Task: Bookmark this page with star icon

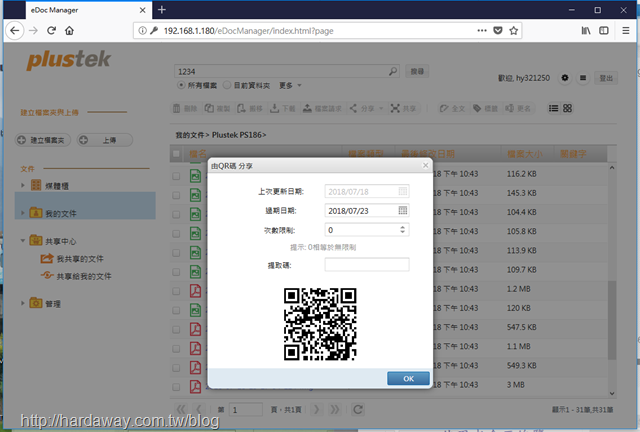Action: click(513, 31)
